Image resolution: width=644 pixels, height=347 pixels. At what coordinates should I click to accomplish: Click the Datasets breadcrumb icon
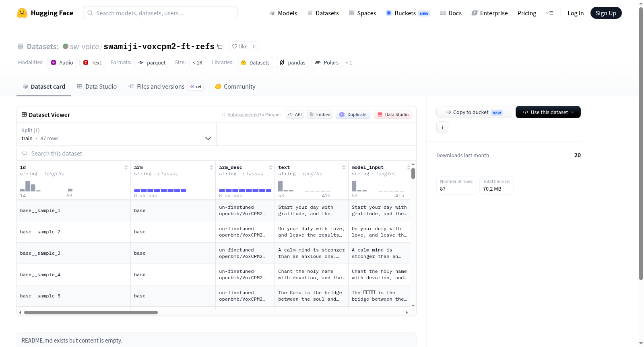click(21, 46)
